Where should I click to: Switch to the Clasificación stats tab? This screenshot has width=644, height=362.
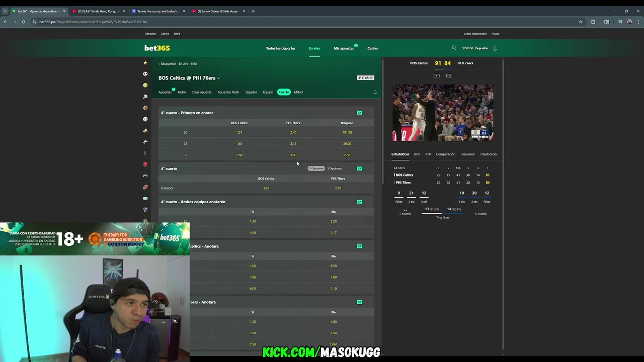point(489,154)
